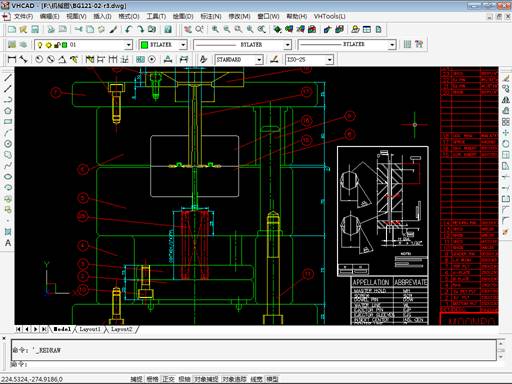Open the STANDARD text style dropdown
Screen dimensions: 512x384
point(259,60)
